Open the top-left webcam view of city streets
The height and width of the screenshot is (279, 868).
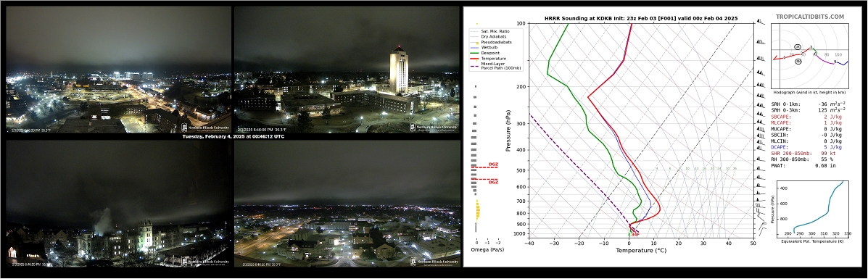pos(118,69)
